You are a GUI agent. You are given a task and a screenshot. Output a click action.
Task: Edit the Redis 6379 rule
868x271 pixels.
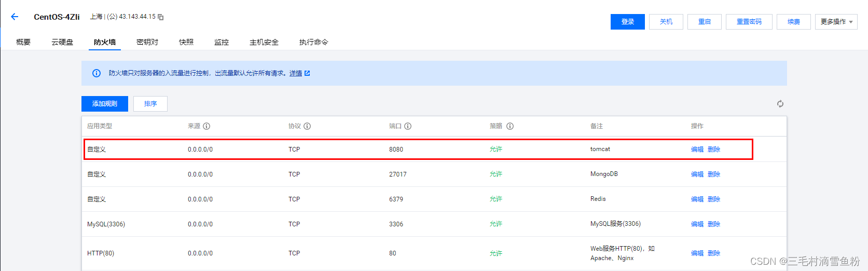pos(697,199)
